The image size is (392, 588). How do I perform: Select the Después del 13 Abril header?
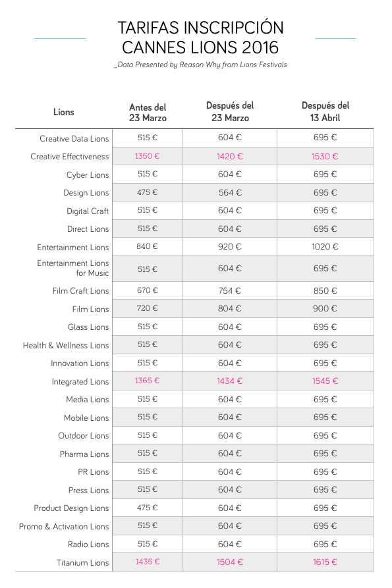pos(325,112)
